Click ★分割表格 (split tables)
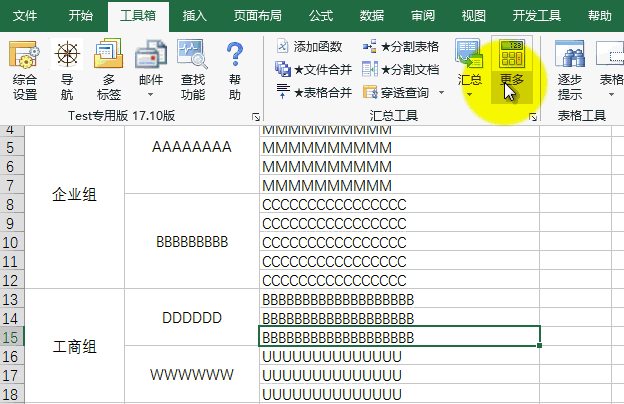The image size is (624, 404). tap(400, 47)
